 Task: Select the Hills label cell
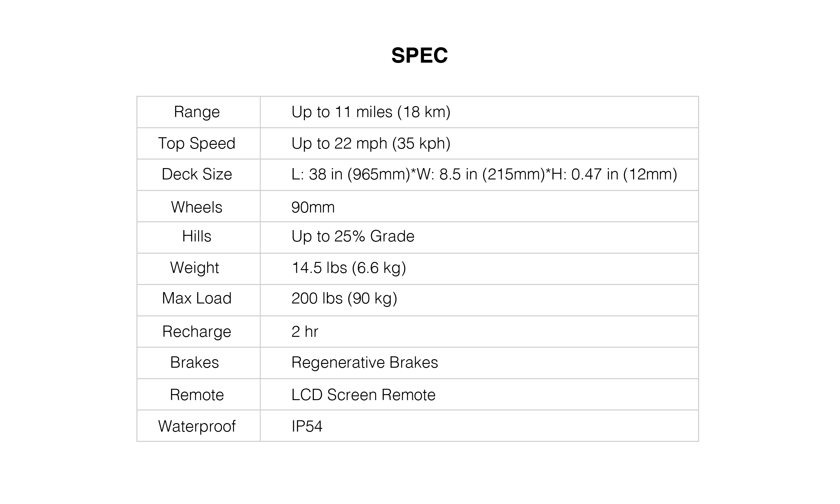198,237
